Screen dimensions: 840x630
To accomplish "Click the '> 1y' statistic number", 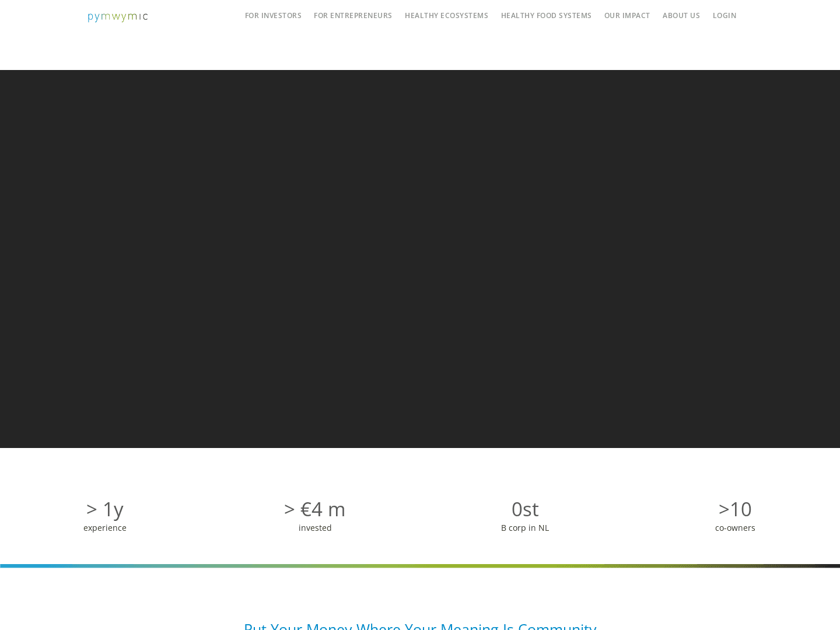I will tap(105, 509).
